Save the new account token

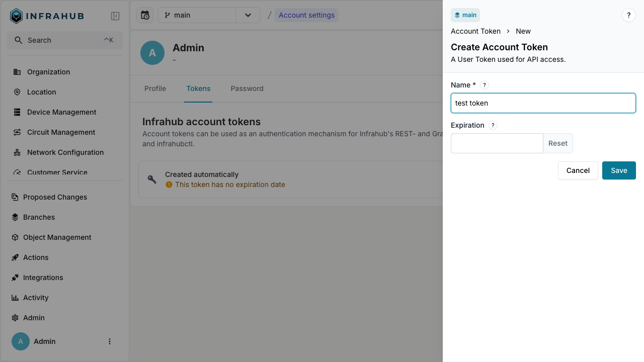tap(618, 170)
